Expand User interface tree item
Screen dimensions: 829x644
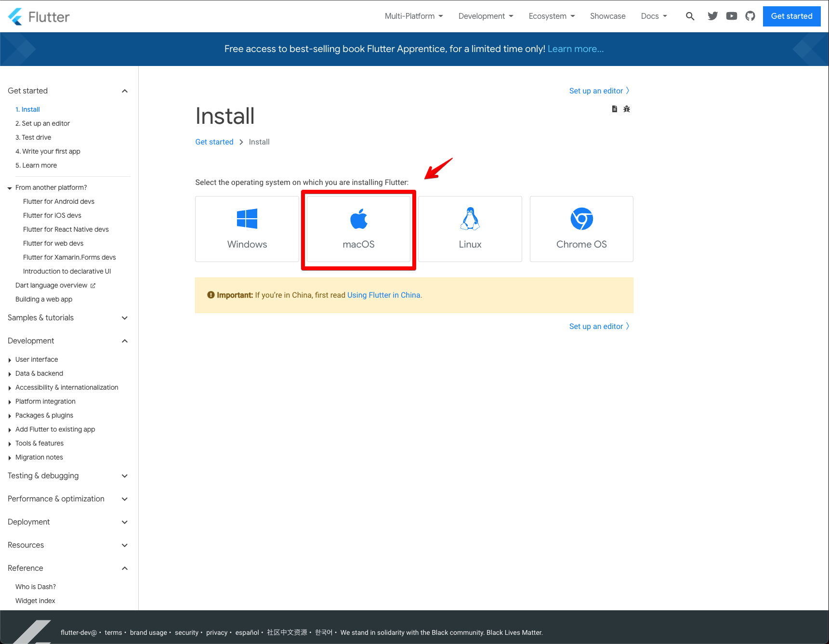[x=33, y=359]
